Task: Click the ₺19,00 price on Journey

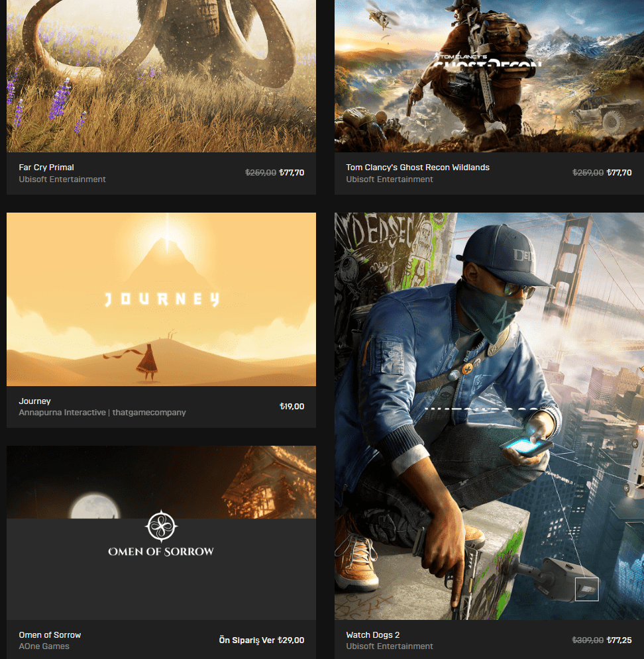Action: coord(292,406)
